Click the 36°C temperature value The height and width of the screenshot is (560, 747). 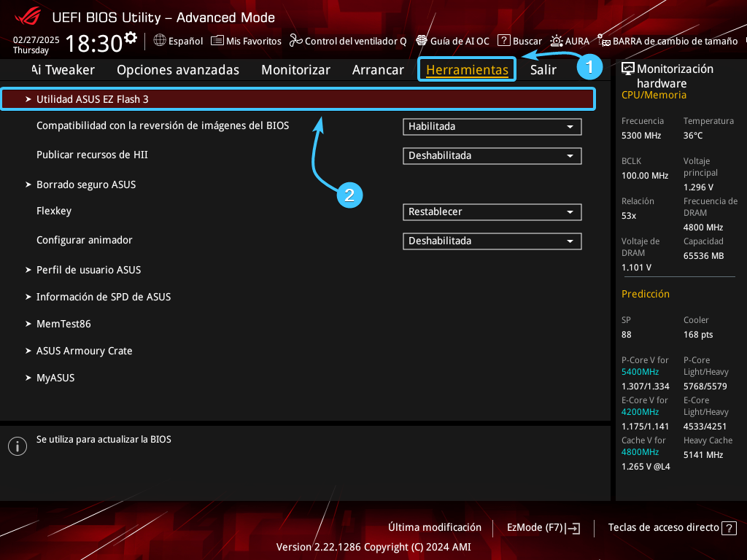693,136
